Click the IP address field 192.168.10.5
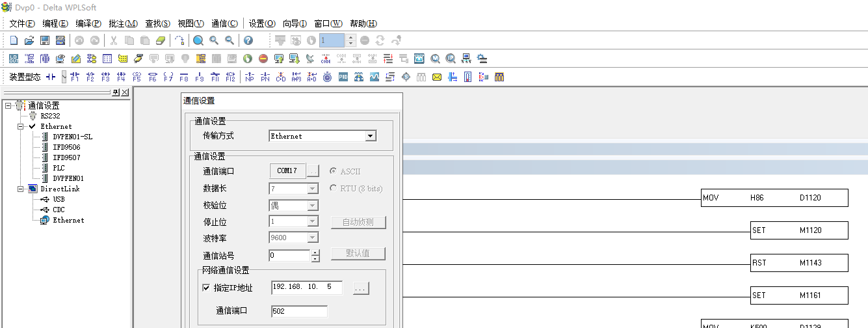 307,287
